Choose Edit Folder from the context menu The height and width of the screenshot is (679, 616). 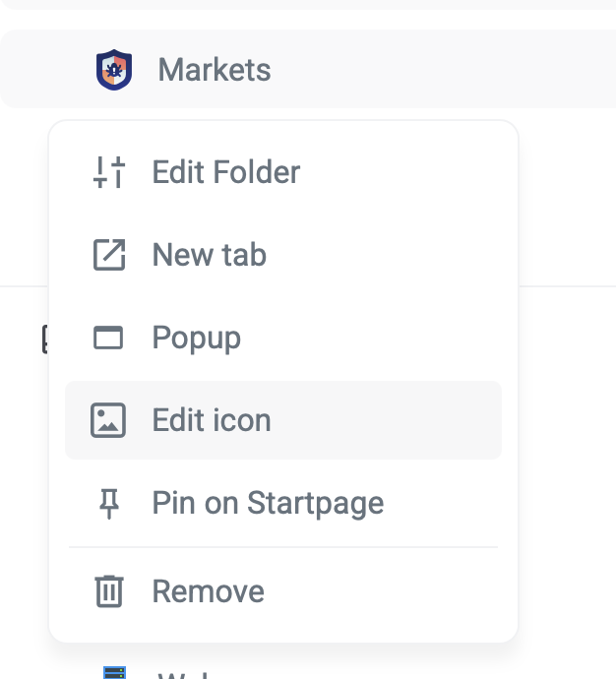(x=225, y=172)
